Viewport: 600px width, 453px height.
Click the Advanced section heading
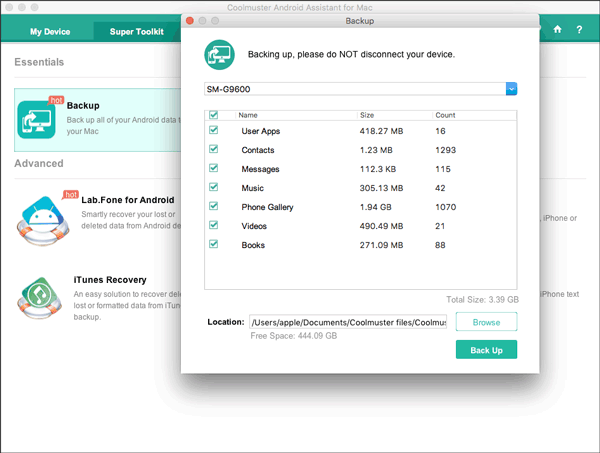(x=39, y=163)
